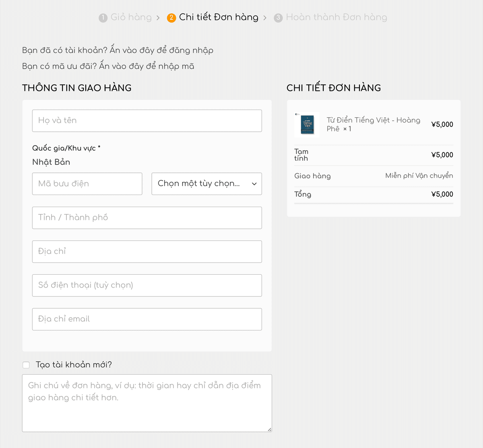The image size is (483, 448).
Task: Click the coupon link 'Ấn vào đây để nhập mã'
Action: tap(147, 66)
